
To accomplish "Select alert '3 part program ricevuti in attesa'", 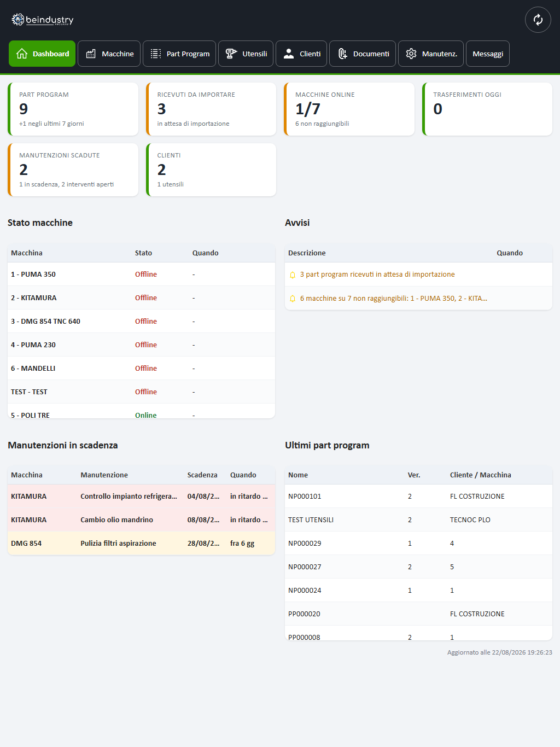I will (x=418, y=275).
